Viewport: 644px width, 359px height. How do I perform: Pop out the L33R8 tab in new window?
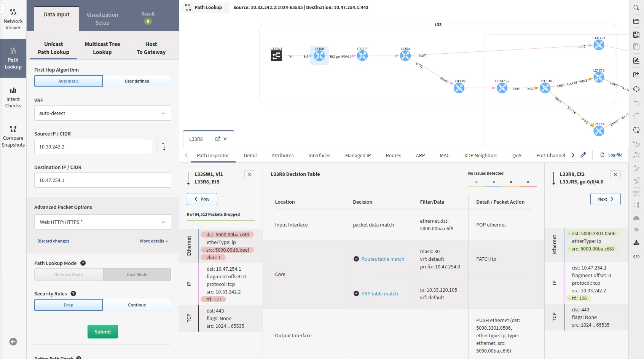coord(218,139)
